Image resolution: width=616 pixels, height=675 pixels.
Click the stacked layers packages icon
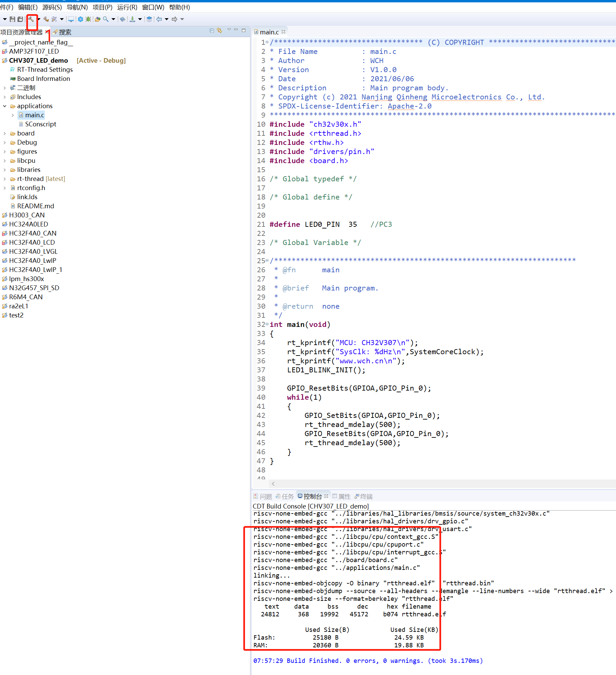pyautogui.click(x=149, y=19)
